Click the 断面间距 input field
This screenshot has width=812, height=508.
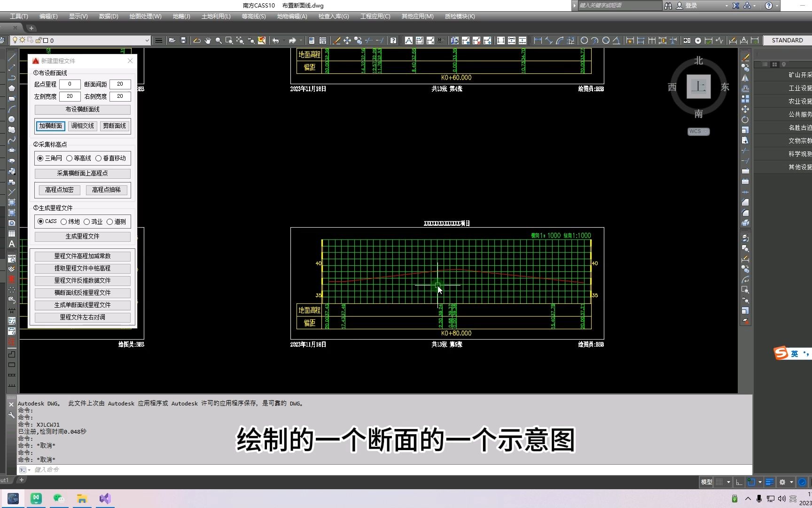pyautogui.click(x=120, y=84)
